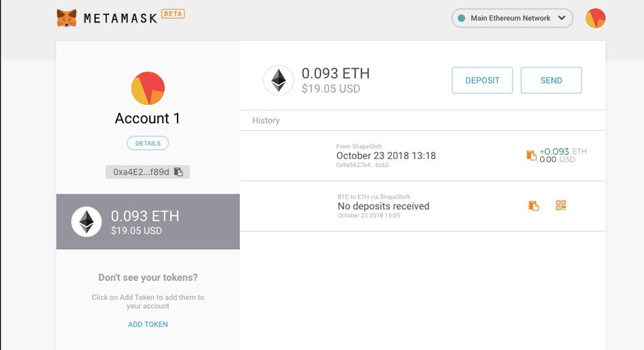Copy the 0xa4E2...f89d address icon
This screenshot has width=644, height=350.
tap(178, 172)
